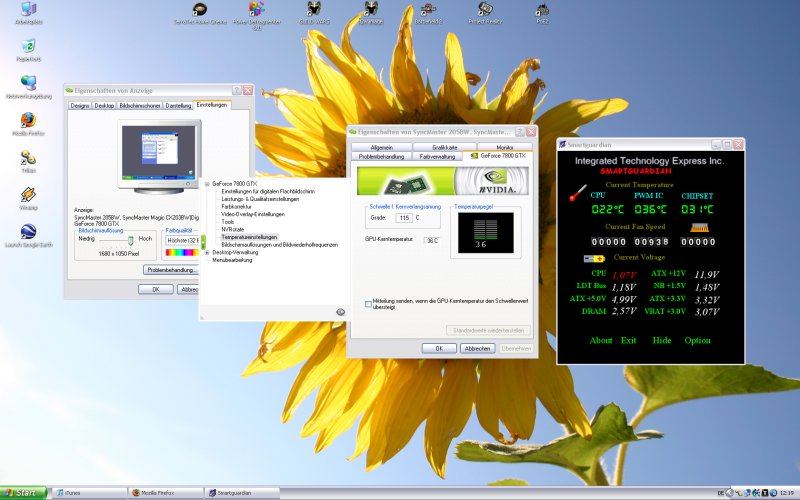Click the Start button
The height and width of the screenshot is (500, 800).
tap(23, 493)
